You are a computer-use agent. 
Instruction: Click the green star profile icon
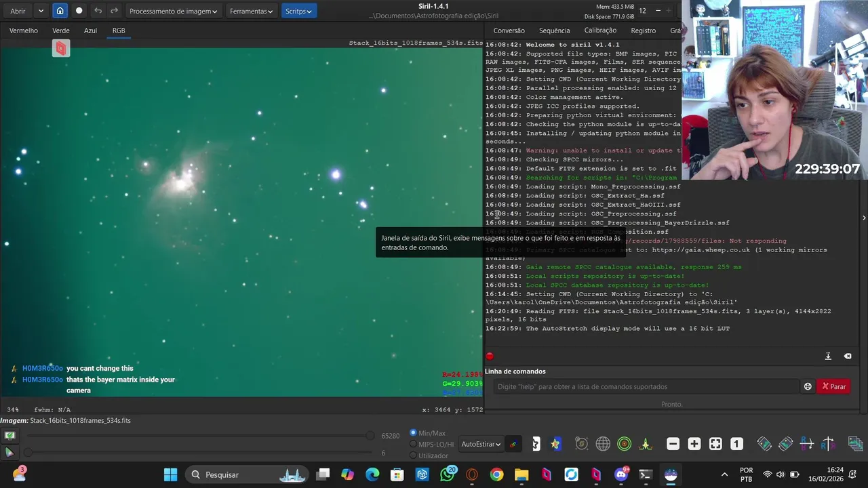pos(646,444)
